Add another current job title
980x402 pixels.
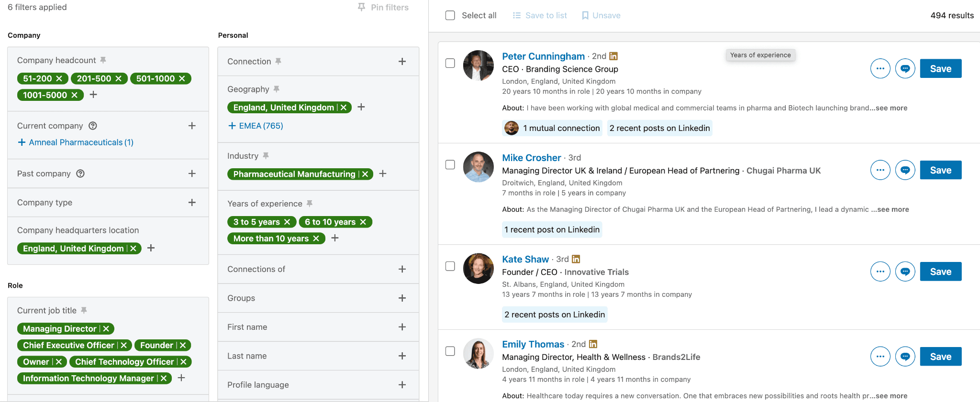[x=181, y=378]
